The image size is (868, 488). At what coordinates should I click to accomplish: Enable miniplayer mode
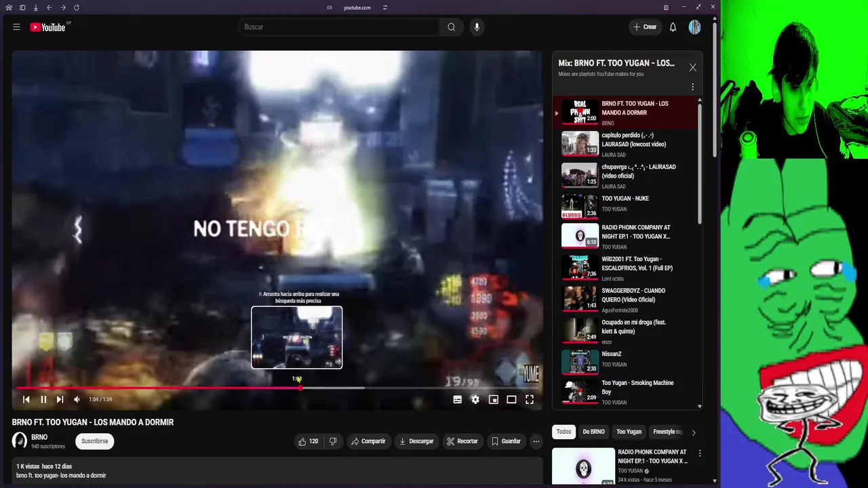[x=494, y=400]
